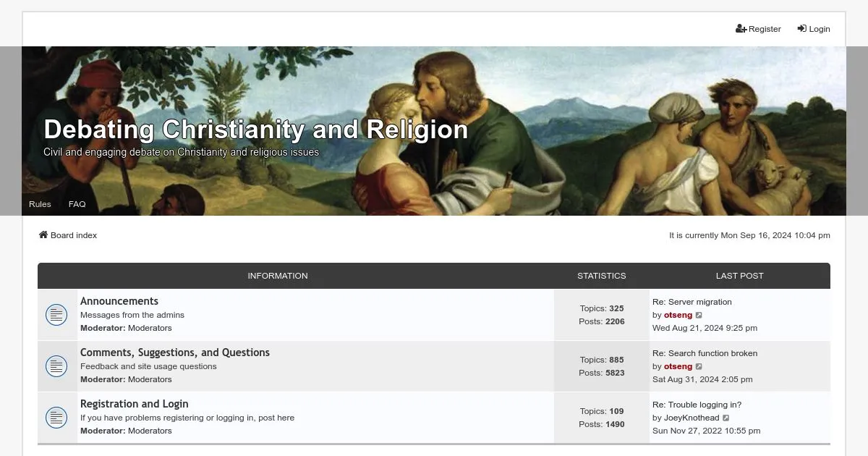
Task: View latest post icon next to JoeyKnothead
Action: [x=726, y=418]
